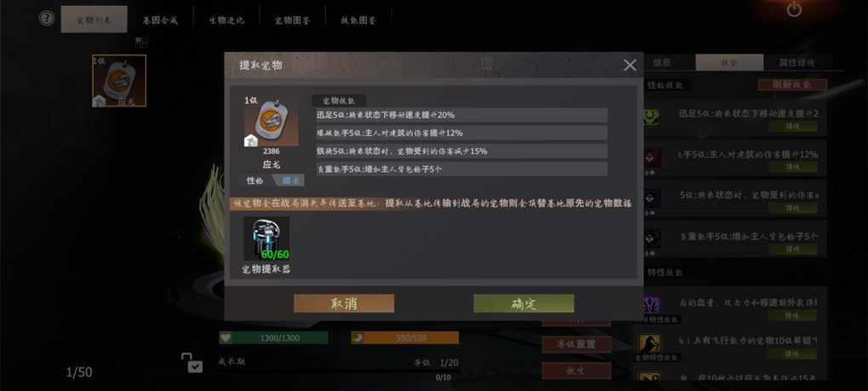Click the purple trait skill icon
The image size is (868, 391).
coord(652,305)
